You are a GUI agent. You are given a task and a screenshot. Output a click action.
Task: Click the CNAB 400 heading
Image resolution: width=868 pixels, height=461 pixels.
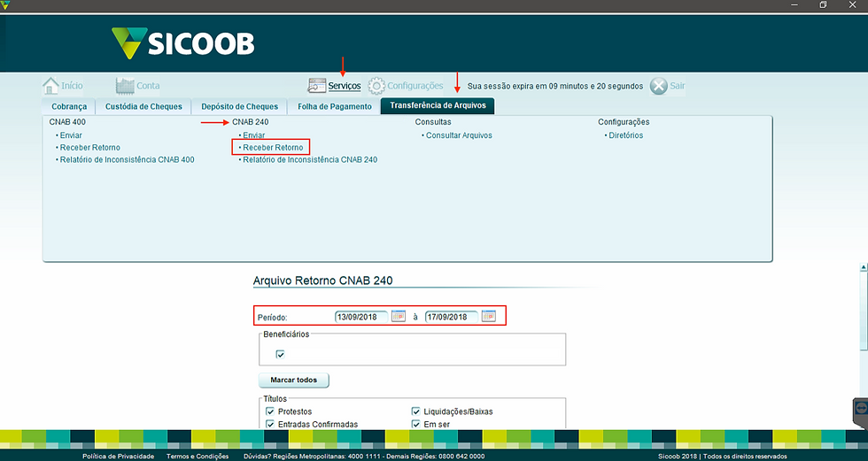67,122
